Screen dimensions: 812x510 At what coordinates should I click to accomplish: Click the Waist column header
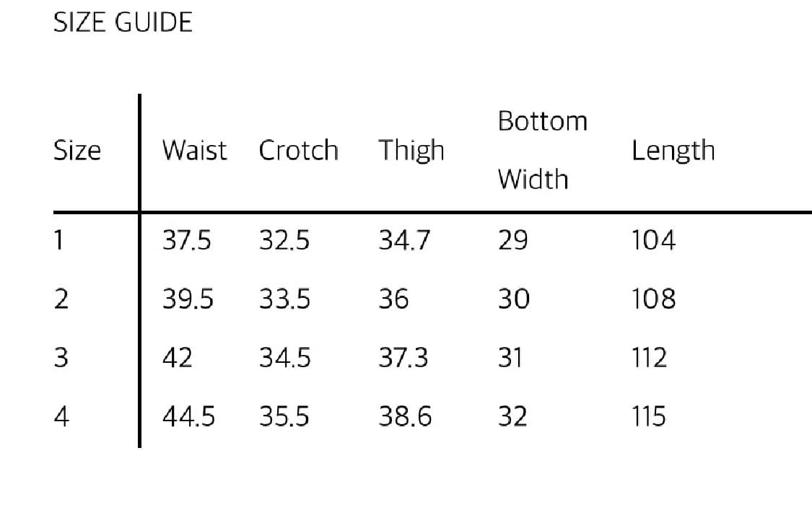[x=194, y=151]
